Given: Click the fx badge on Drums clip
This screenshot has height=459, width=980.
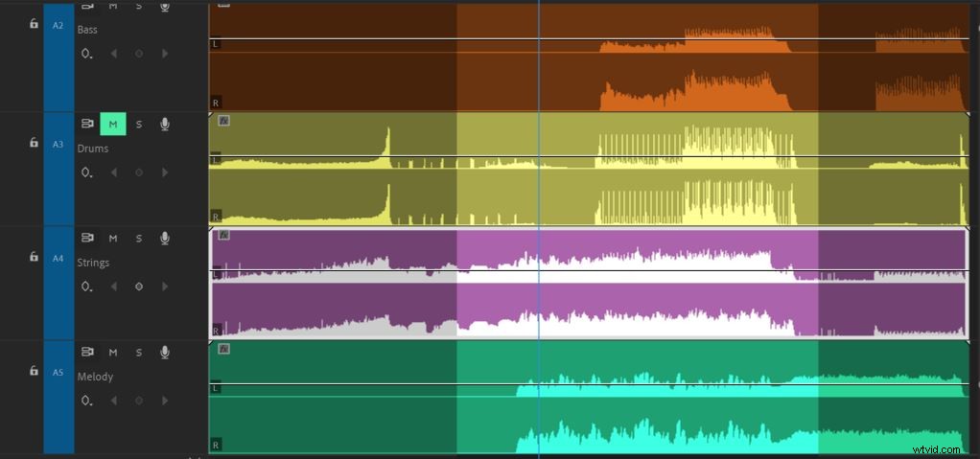Looking at the screenshot, I should [223, 121].
